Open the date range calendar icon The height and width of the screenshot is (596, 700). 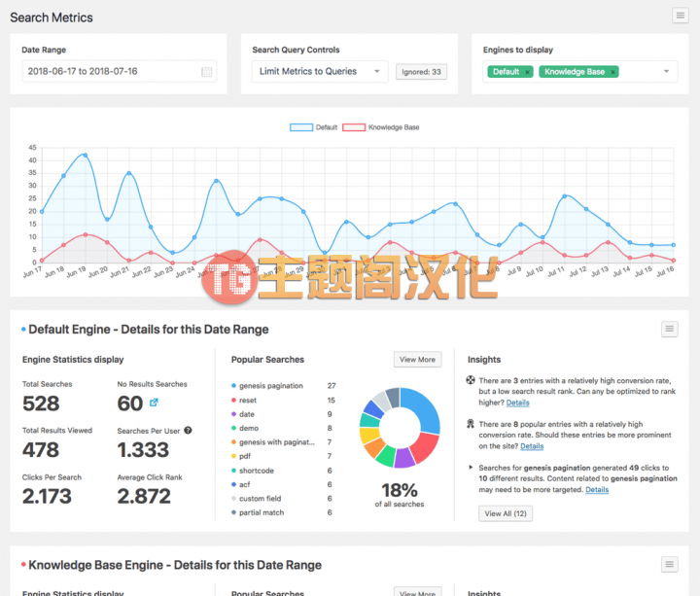206,71
